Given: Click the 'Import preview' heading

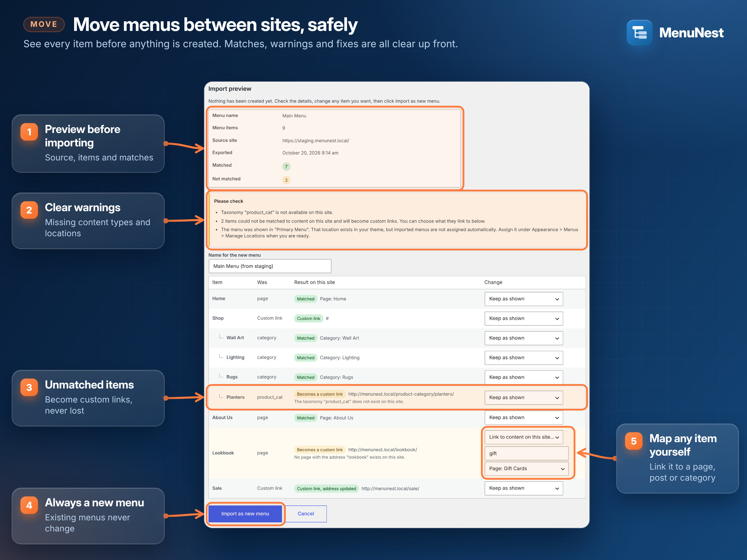Looking at the screenshot, I should (230, 89).
